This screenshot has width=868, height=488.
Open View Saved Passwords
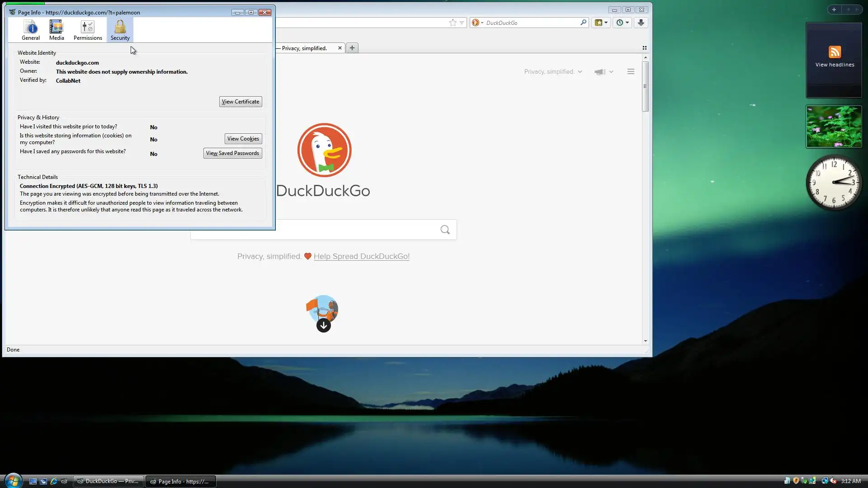coord(232,153)
